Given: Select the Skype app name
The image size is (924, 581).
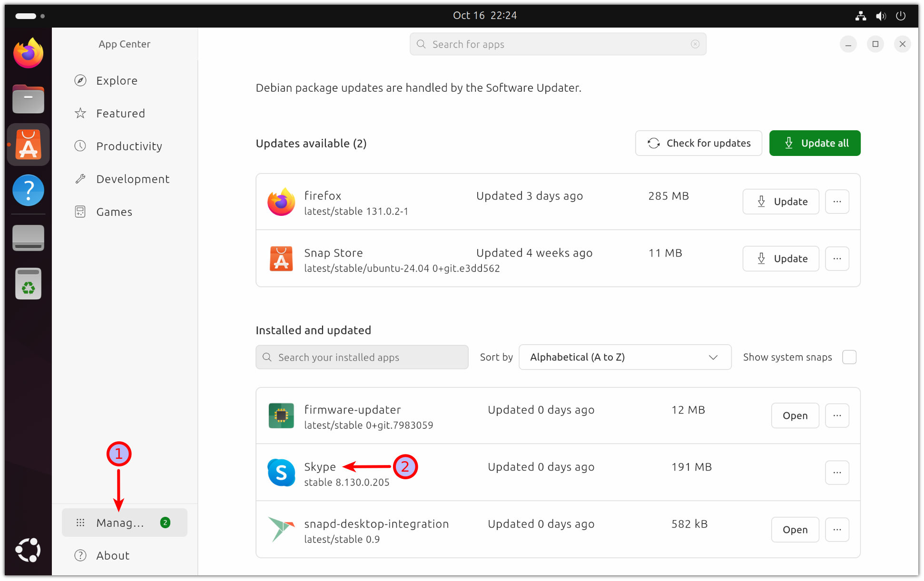Looking at the screenshot, I should pyautogui.click(x=320, y=467).
